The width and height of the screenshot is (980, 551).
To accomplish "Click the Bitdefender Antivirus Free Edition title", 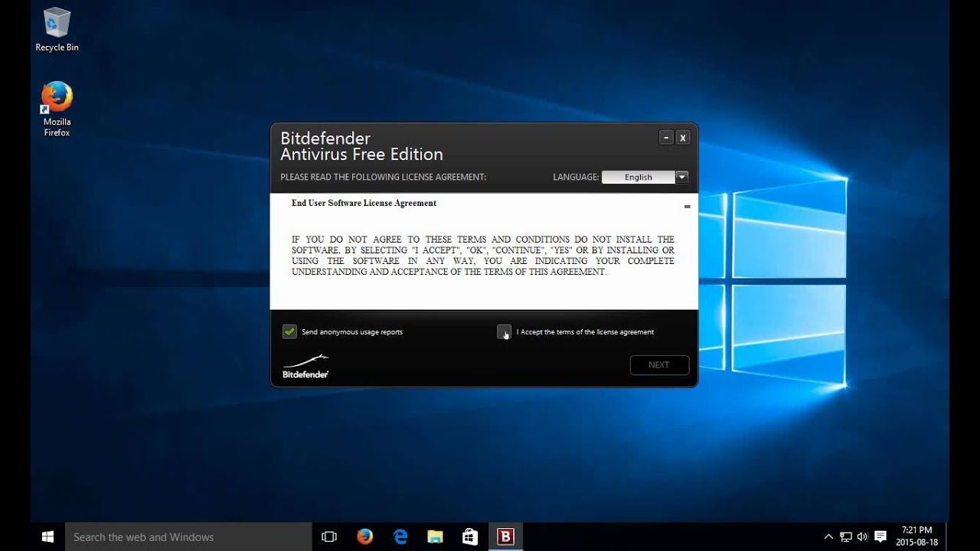I will pyautogui.click(x=361, y=146).
